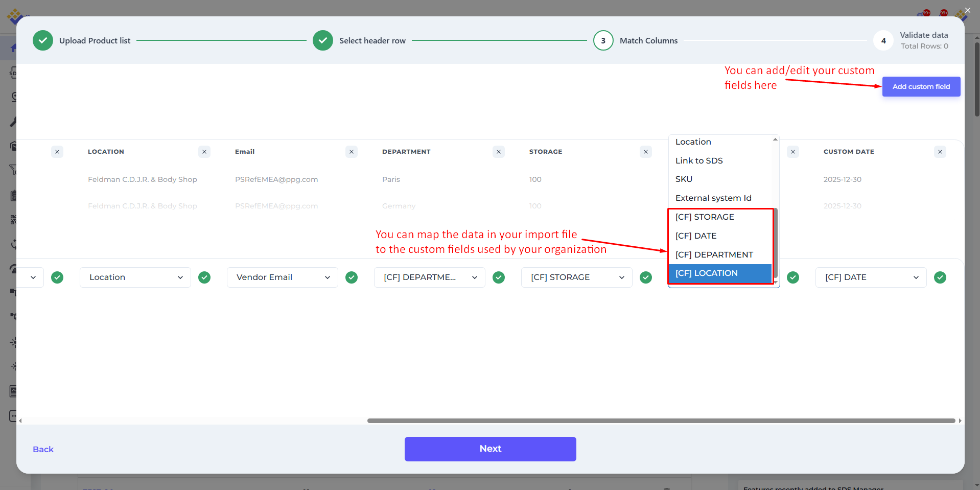980x490 pixels.
Task: Go back using the Back link
Action: [x=43, y=450]
